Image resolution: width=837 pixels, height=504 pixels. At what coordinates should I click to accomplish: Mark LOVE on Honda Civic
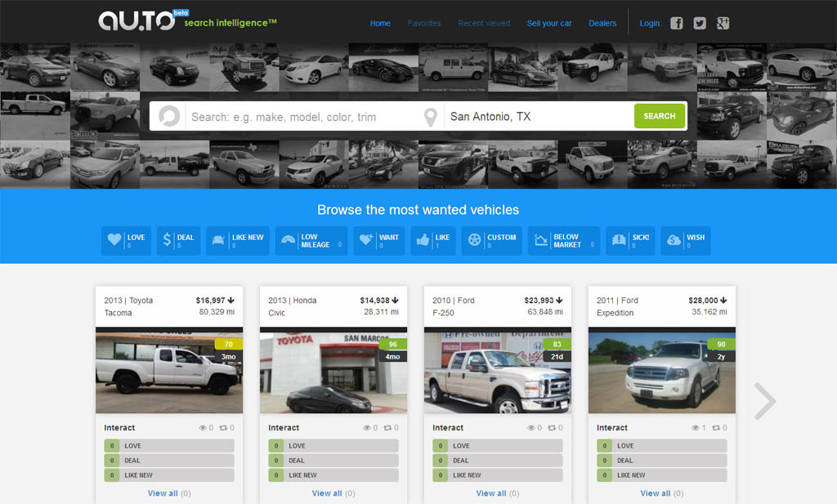(333, 446)
